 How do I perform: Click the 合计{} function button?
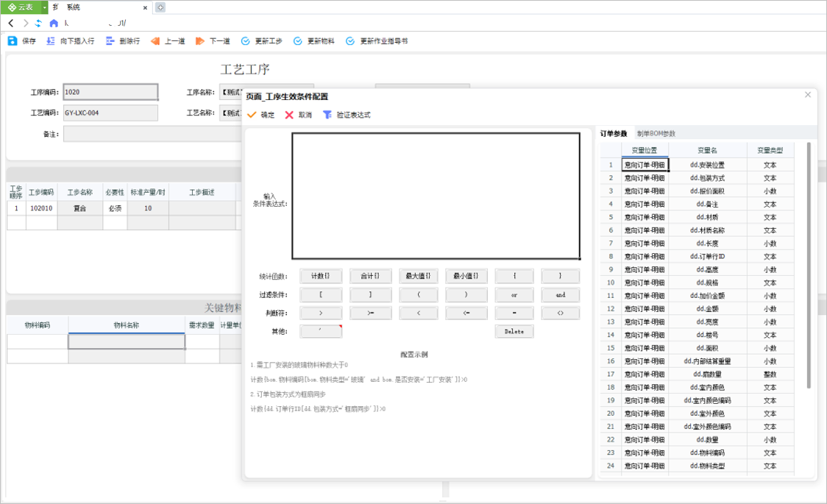click(x=370, y=276)
